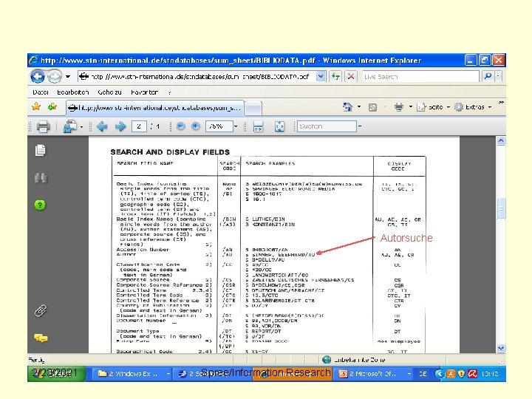Open the Gehe zu menu

pos(109,92)
